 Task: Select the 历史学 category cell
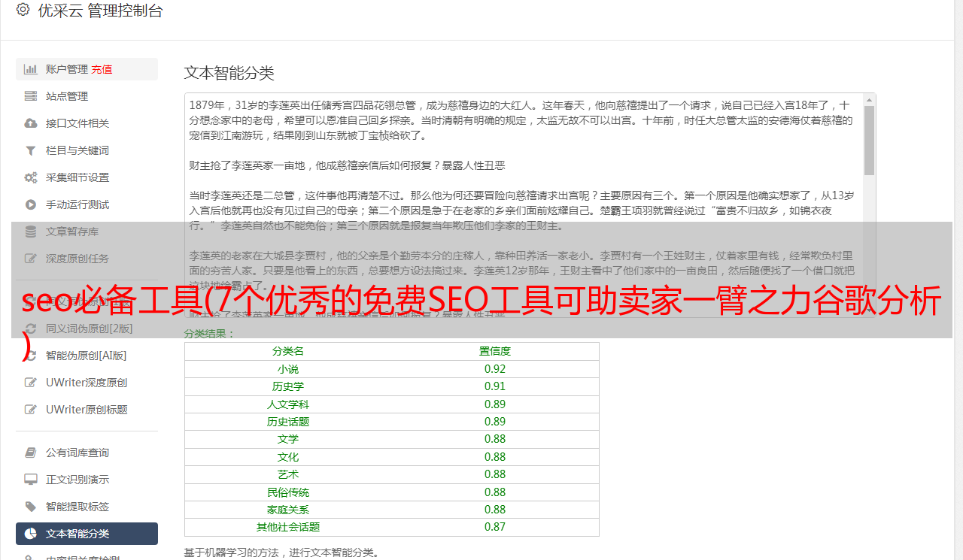tap(288, 386)
